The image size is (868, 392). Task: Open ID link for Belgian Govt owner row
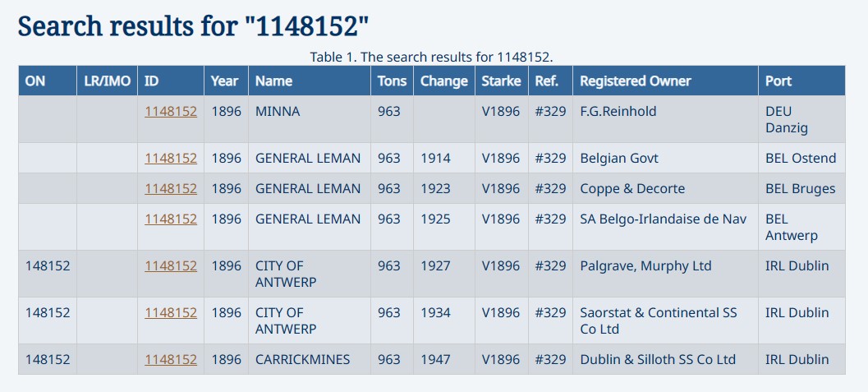[x=171, y=159]
